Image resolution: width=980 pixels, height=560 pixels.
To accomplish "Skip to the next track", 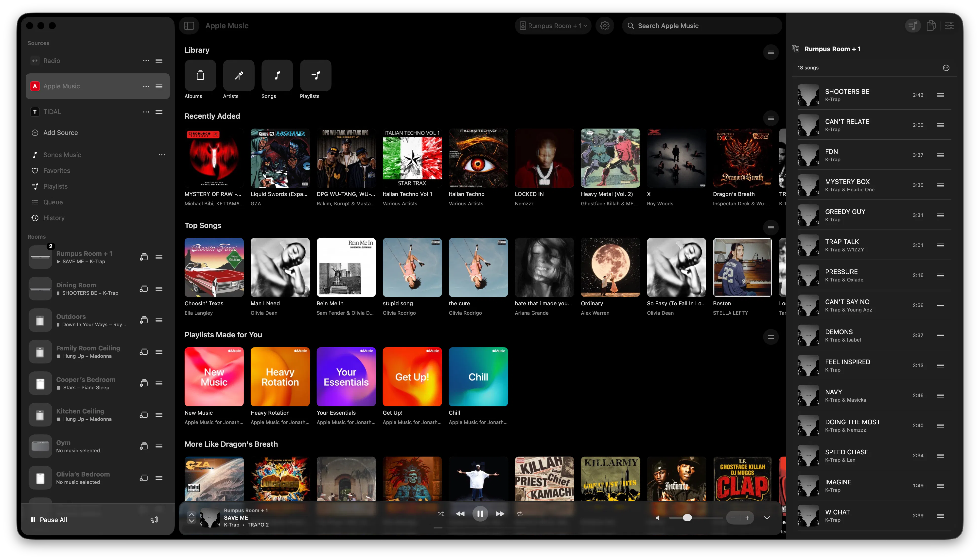I will [500, 513].
